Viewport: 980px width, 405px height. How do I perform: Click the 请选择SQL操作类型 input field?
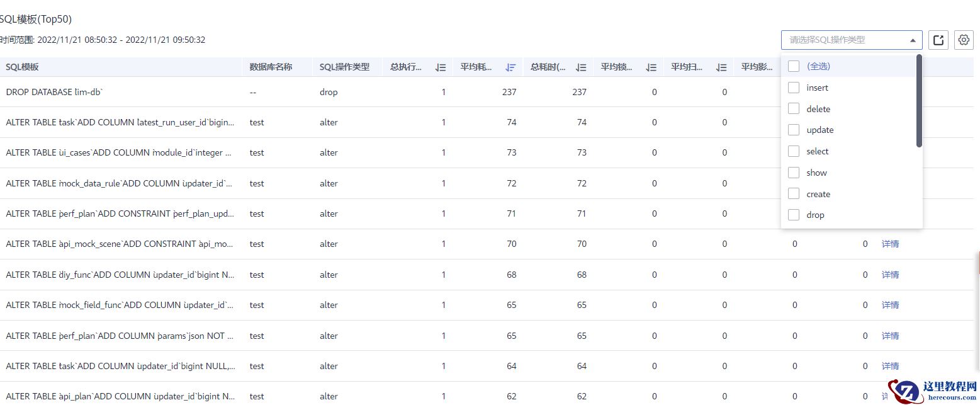coord(852,40)
